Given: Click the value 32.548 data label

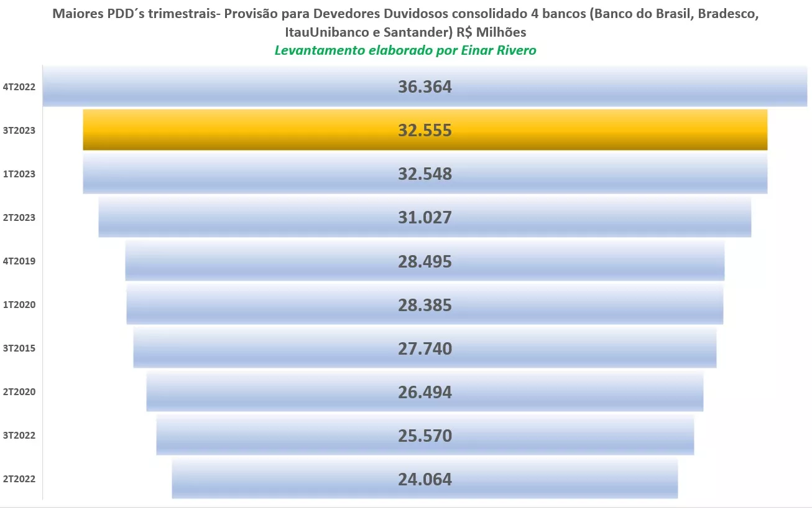Looking at the screenshot, I should tap(425, 174).
